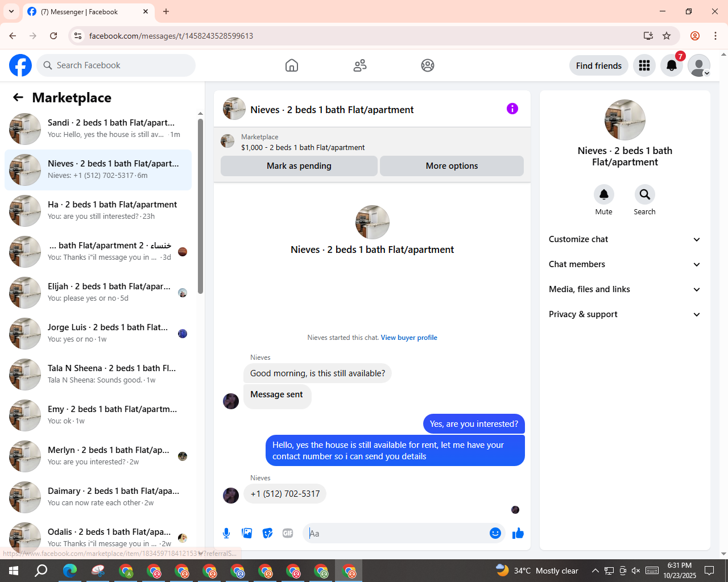Open the menu grid icon
Image resolution: width=728 pixels, height=582 pixels.
[x=644, y=65]
